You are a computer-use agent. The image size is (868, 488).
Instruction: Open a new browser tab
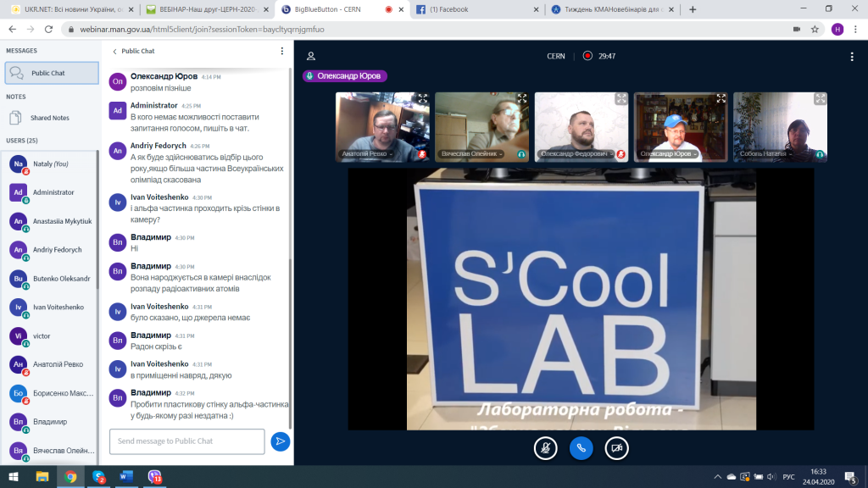tap(693, 9)
